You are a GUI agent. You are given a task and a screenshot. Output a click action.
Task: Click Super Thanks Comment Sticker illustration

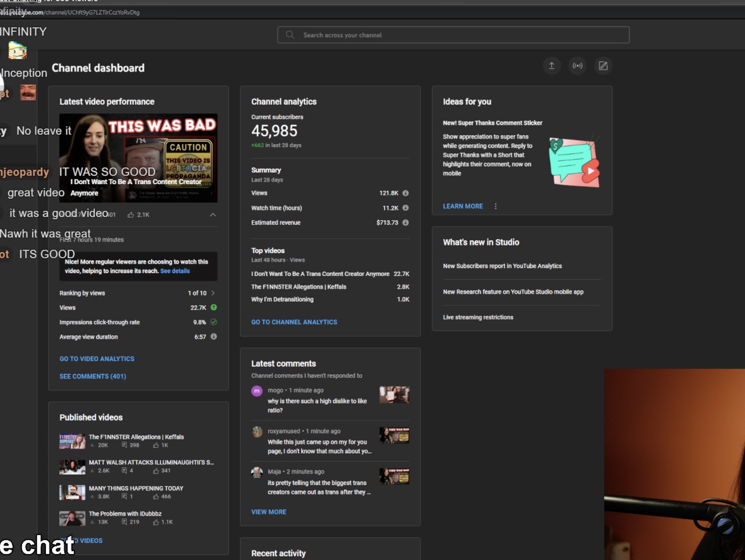click(575, 162)
